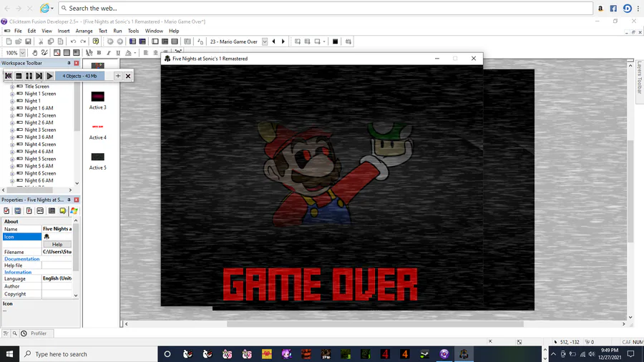Click the Help button in Properties
Viewport: 644px width, 362px height.
click(x=57, y=244)
